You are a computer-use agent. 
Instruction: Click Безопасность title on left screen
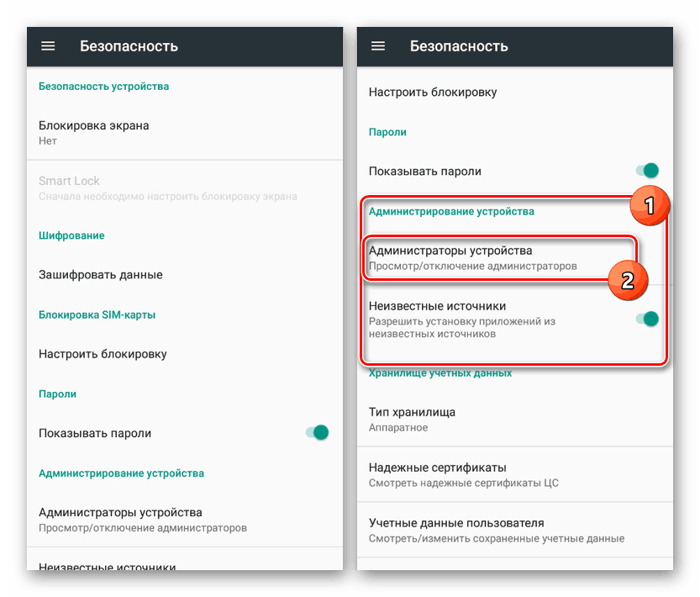[129, 46]
